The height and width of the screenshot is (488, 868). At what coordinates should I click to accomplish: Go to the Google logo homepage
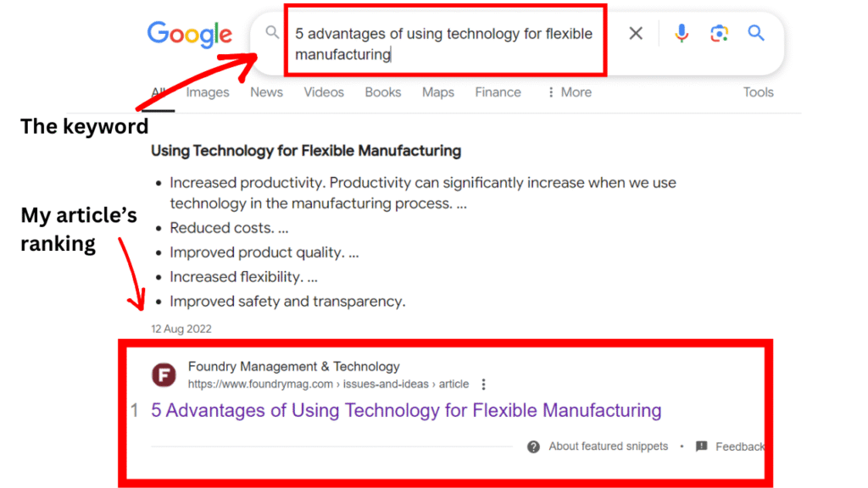pos(190,34)
